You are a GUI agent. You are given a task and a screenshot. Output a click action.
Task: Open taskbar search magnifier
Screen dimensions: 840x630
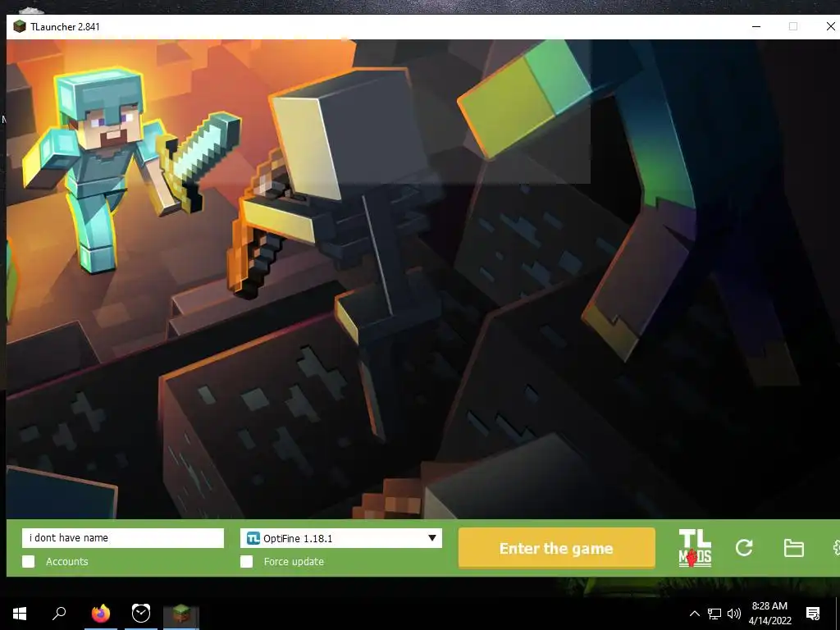click(x=59, y=614)
